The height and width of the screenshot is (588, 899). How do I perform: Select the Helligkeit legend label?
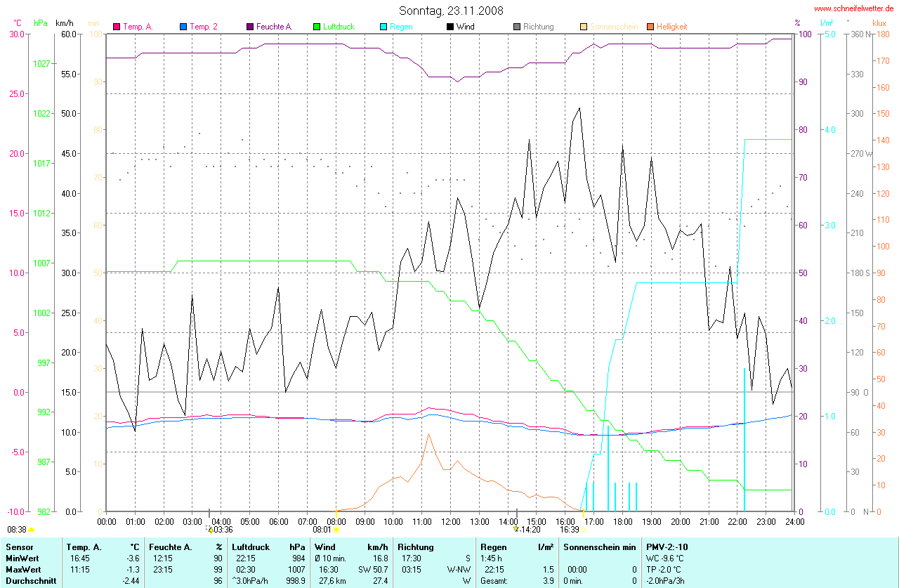pyautogui.click(x=672, y=27)
